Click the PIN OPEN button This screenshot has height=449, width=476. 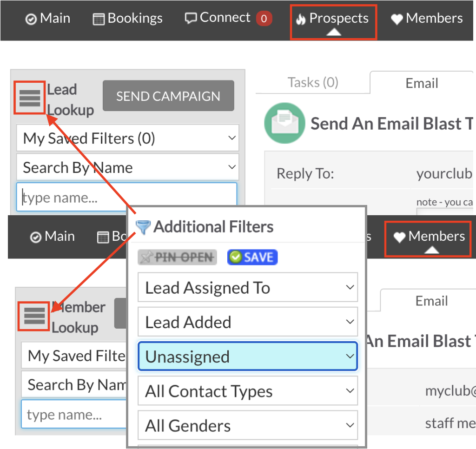coord(177,257)
